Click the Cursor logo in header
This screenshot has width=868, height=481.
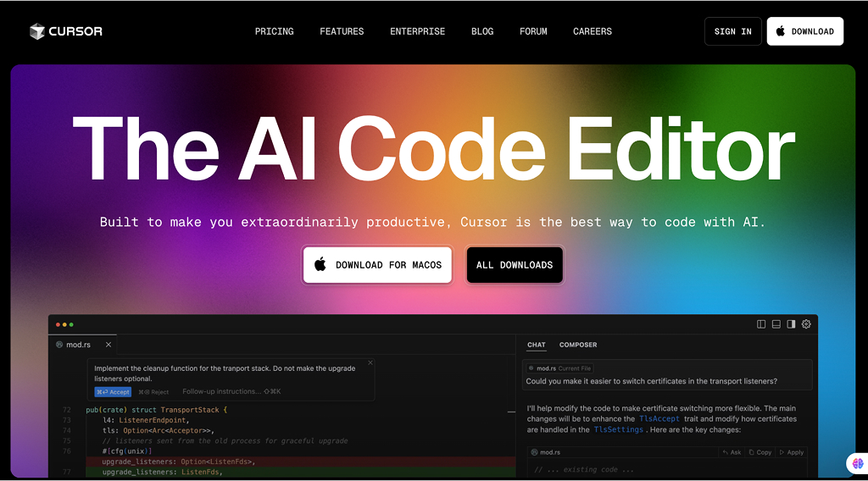(66, 31)
